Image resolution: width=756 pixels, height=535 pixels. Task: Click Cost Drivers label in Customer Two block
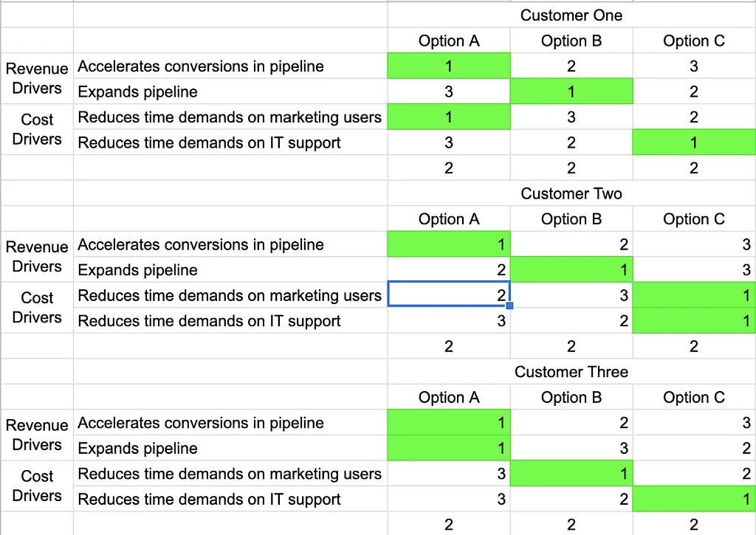pos(37,308)
